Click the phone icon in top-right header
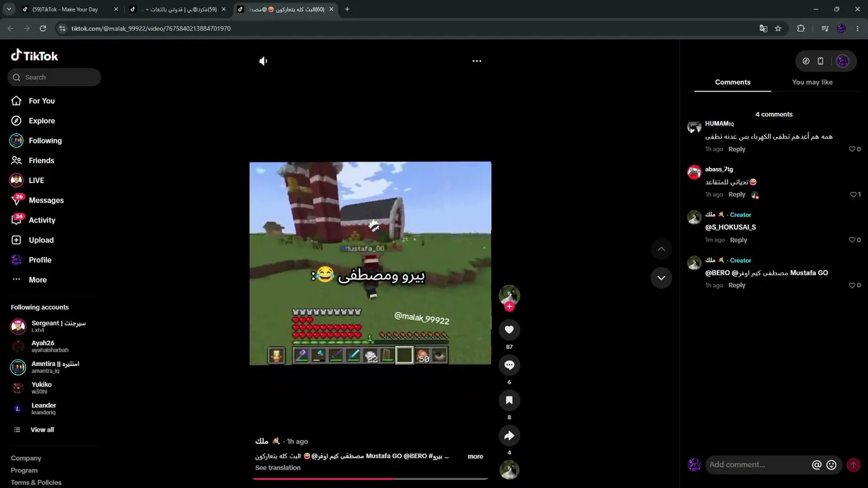This screenshot has height=488, width=868. tap(821, 61)
